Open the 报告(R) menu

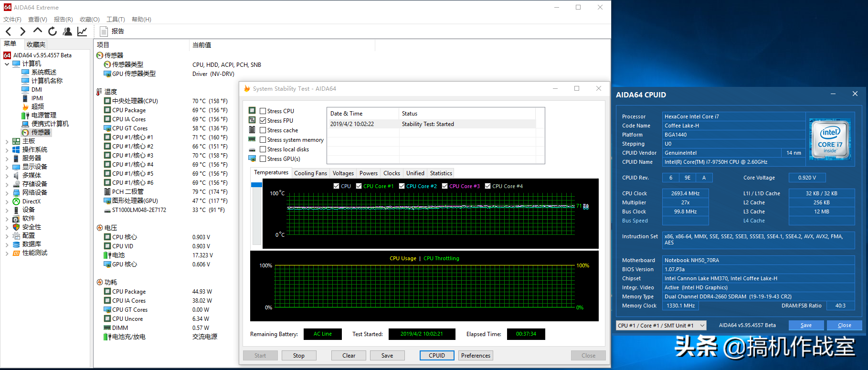pos(64,20)
